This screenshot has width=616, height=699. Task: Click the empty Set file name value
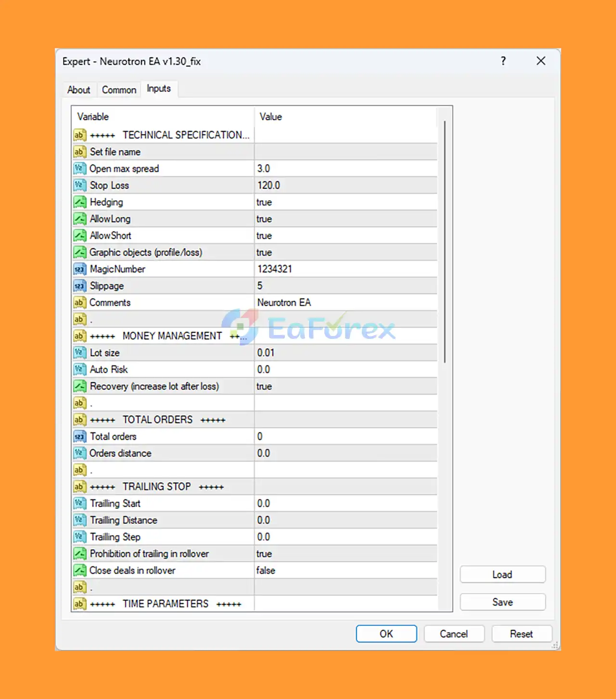(x=346, y=152)
